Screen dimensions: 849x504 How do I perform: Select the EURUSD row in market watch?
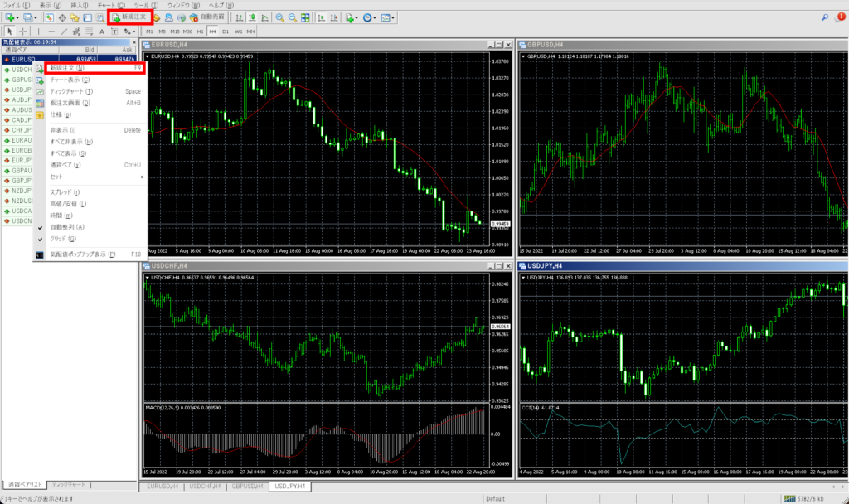point(70,60)
